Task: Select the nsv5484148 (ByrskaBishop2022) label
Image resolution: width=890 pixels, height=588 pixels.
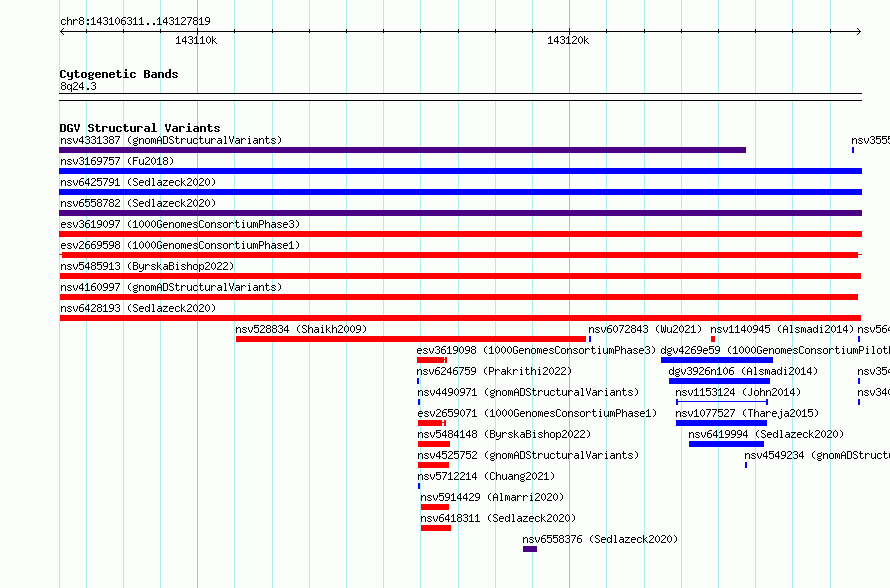Action: (504, 434)
